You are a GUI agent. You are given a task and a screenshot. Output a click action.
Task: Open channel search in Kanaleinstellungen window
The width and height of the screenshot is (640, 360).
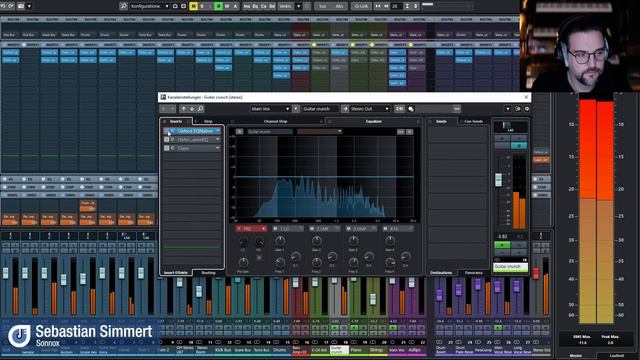[200, 109]
